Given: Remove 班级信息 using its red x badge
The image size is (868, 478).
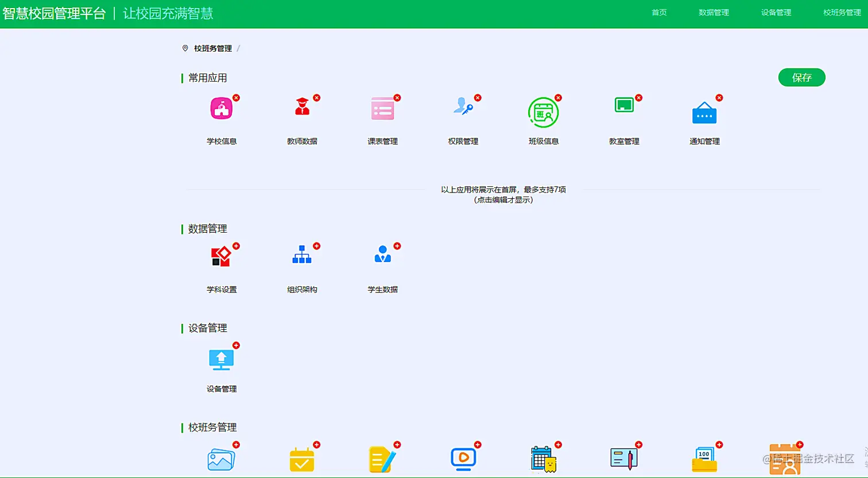Looking at the screenshot, I should tap(558, 98).
